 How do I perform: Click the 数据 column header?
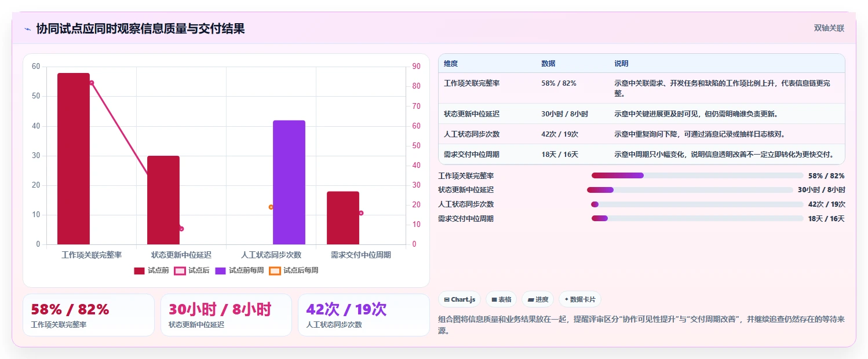coord(548,64)
